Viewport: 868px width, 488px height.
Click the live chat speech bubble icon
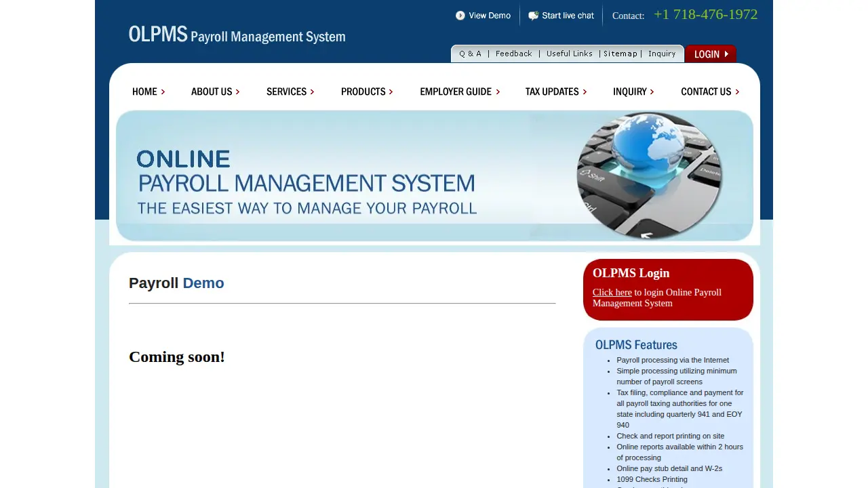coord(534,16)
